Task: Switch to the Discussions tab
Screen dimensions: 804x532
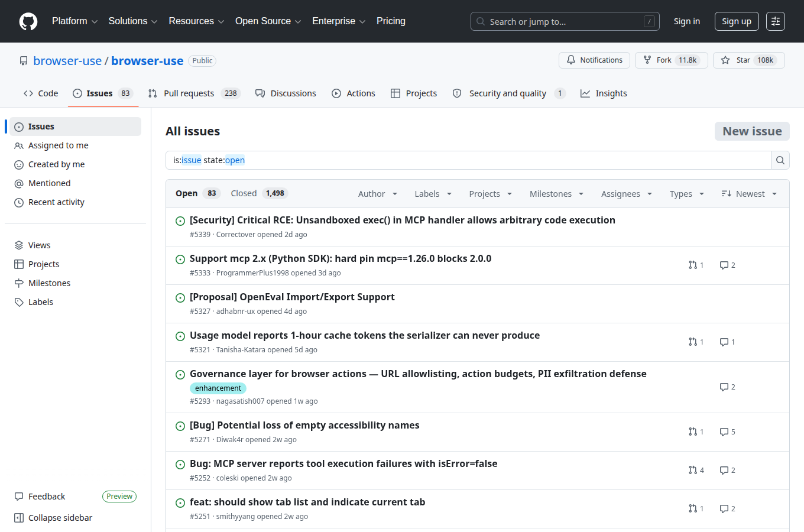Action: 286,93
